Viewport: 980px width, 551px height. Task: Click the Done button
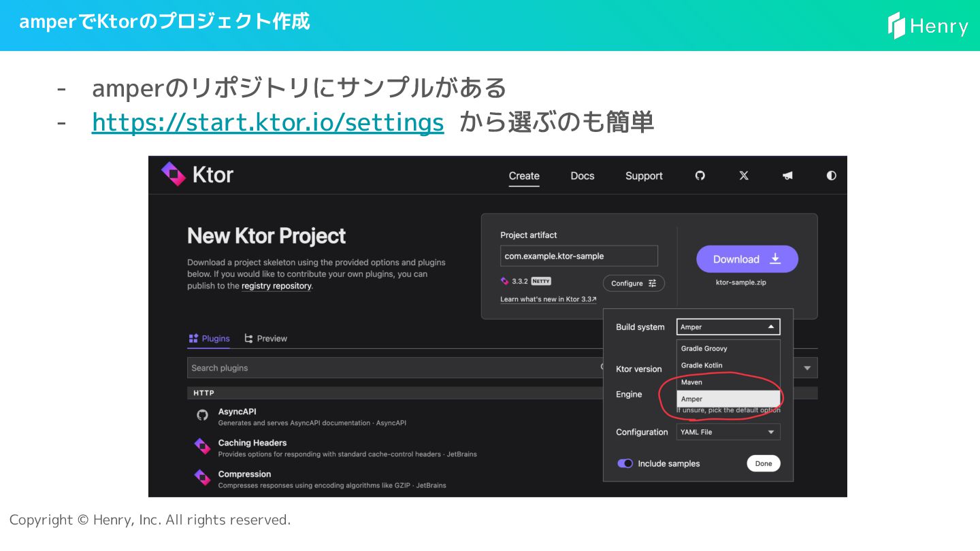coord(764,463)
